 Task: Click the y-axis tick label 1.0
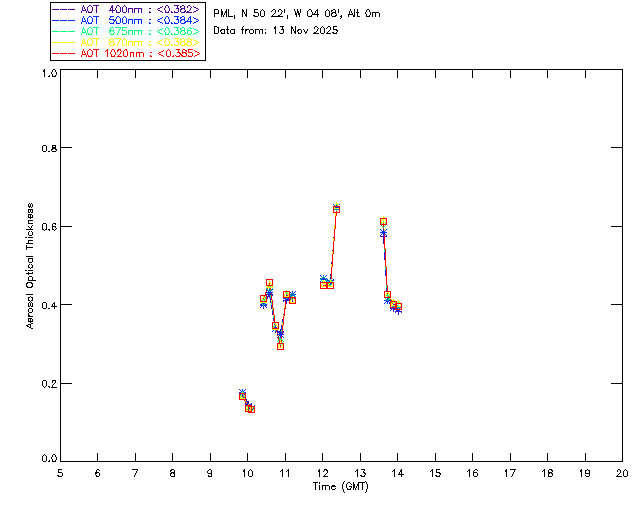[49, 73]
